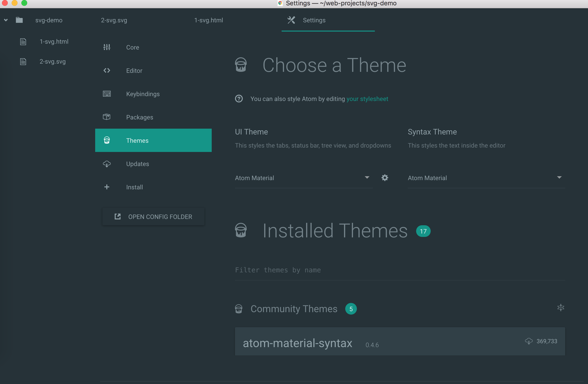Click the Installed Themes count badge 17
This screenshot has height=384, width=588.
(x=423, y=231)
